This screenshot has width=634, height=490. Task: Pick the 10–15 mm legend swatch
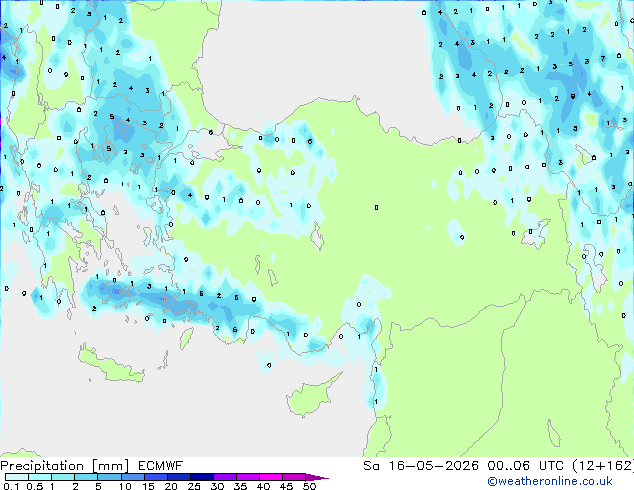click(132, 477)
